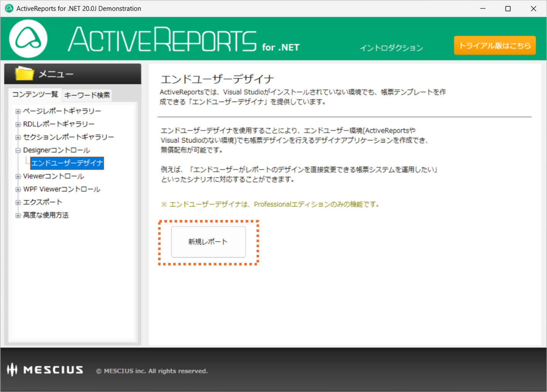Expand the エクスポート tree node
Viewport: 547px width, 392px height.
[18, 202]
